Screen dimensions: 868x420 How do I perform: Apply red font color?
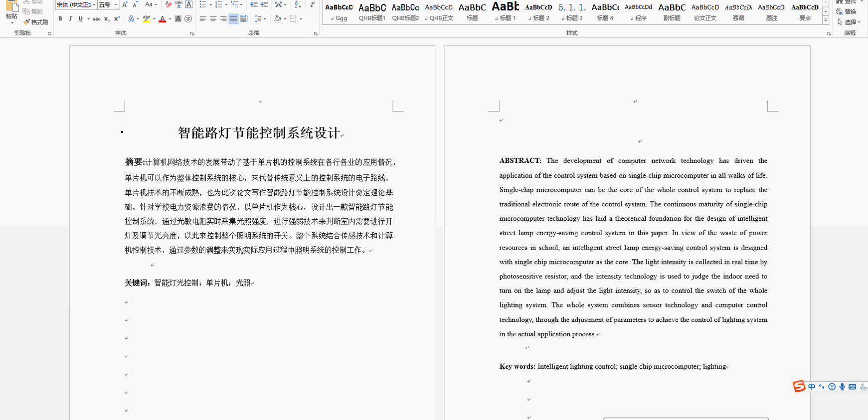pos(163,19)
